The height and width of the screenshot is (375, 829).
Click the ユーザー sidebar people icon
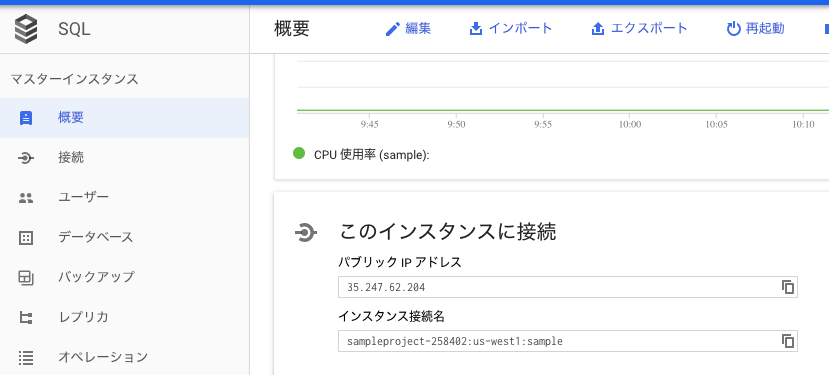tap(26, 198)
